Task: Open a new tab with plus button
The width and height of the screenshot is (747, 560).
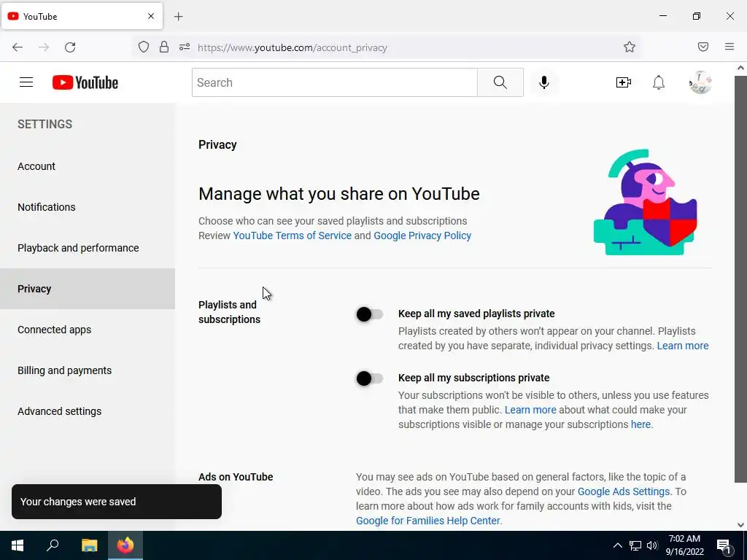Action: click(178, 17)
